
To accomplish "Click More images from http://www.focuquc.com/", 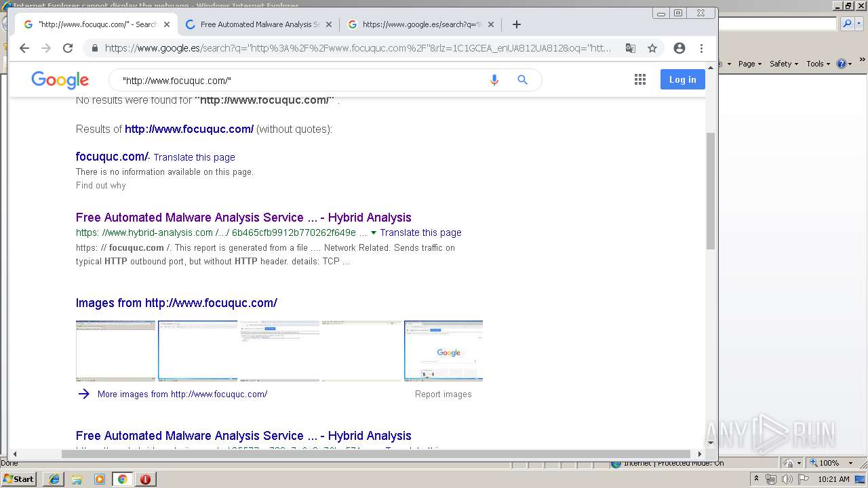I will [182, 394].
